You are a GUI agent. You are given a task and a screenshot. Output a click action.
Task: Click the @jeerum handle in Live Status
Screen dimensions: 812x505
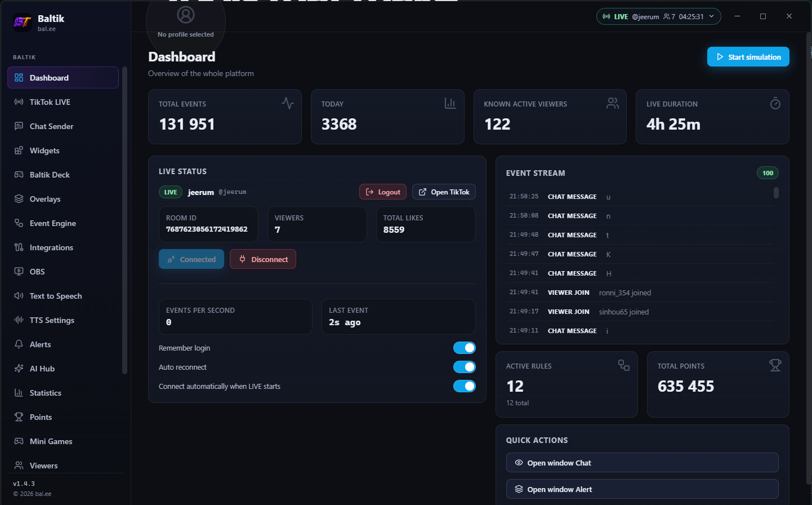[x=233, y=192]
